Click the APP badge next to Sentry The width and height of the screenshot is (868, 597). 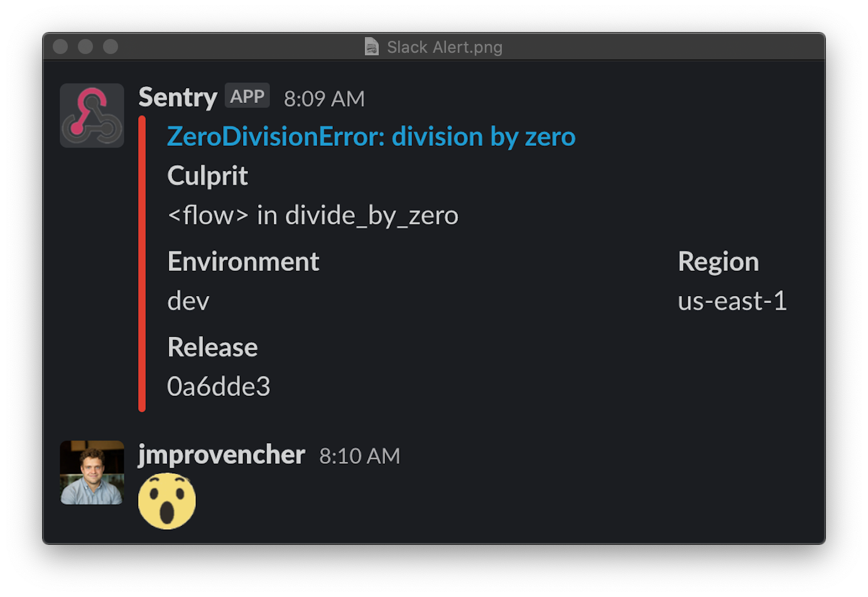click(247, 96)
